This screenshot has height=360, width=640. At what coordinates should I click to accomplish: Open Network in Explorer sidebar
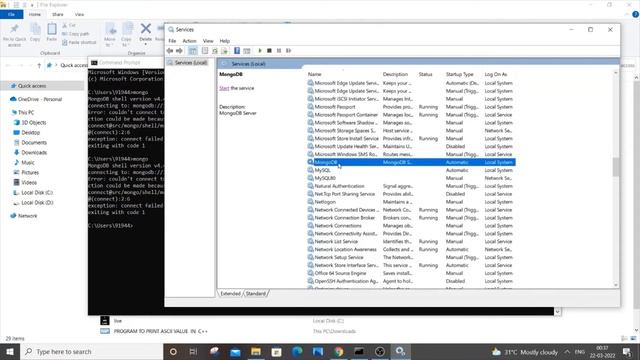[27, 216]
